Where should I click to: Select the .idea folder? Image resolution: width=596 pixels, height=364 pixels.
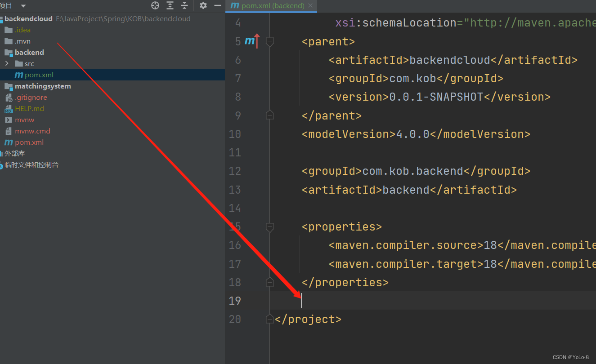pos(22,30)
